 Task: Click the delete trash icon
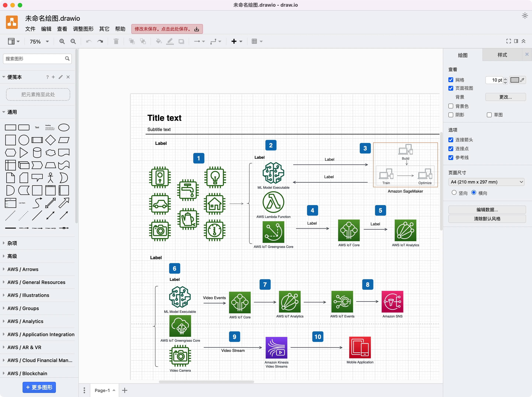point(116,41)
